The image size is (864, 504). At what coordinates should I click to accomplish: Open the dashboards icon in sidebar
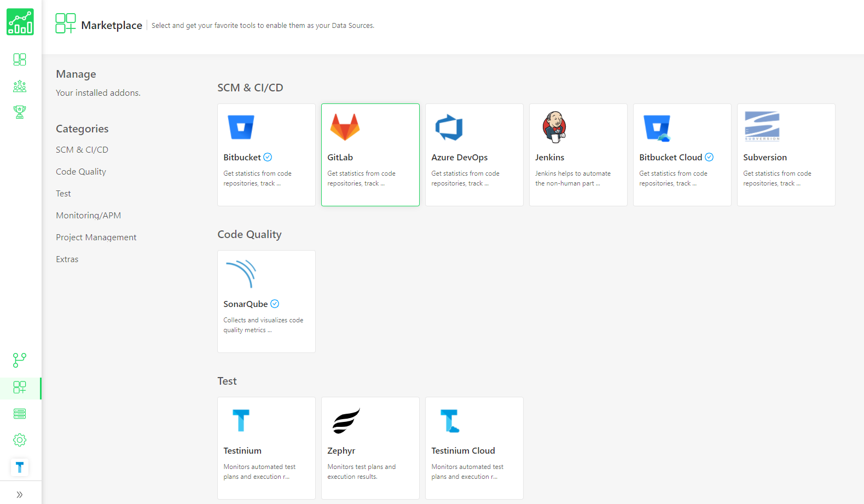20,59
